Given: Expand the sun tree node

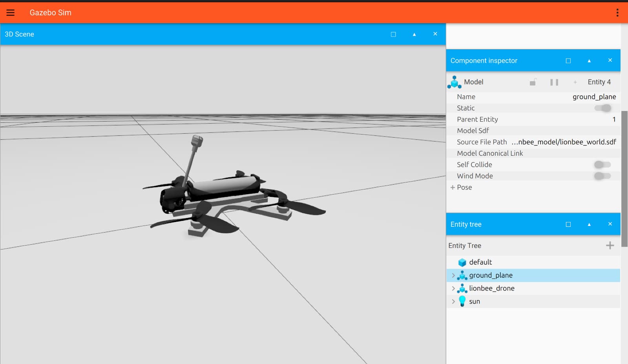Looking at the screenshot, I should click(x=453, y=301).
